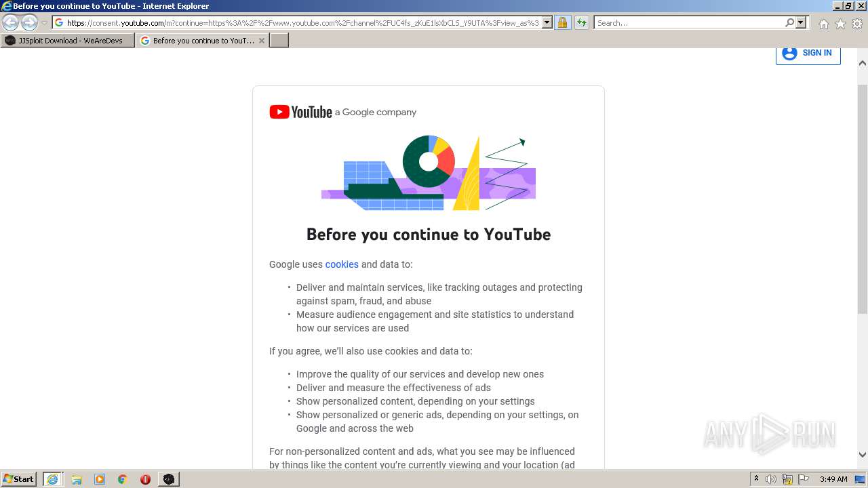Click the Internet Explorer icon in title bar
868x488 pixels.
pos(7,6)
